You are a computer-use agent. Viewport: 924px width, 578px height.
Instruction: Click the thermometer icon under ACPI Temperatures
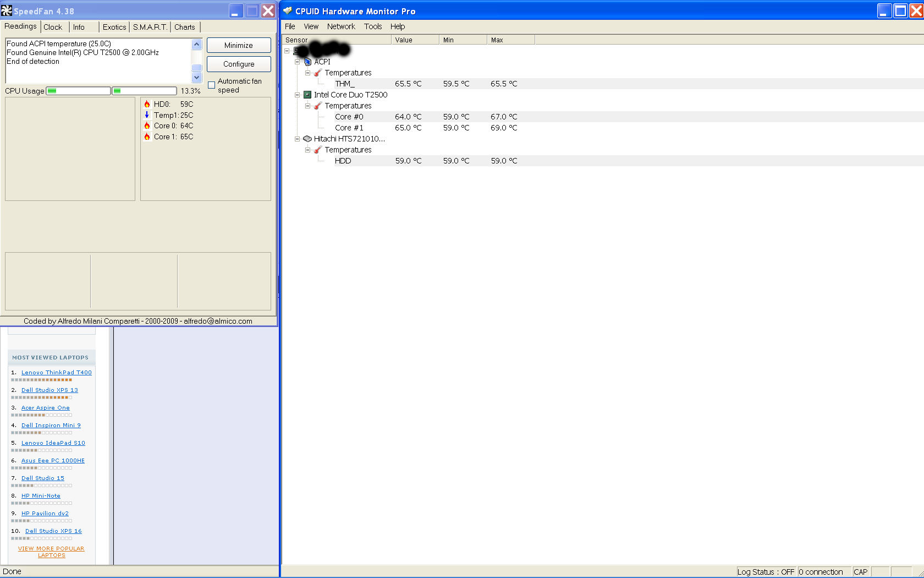pos(318,73)
